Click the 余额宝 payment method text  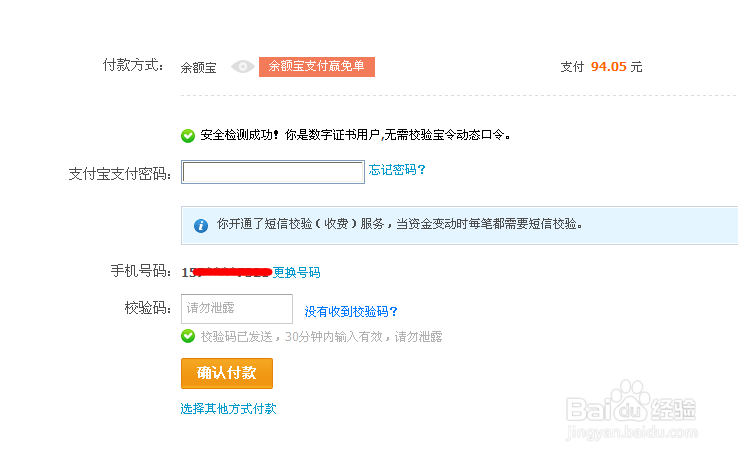point(198,68)
